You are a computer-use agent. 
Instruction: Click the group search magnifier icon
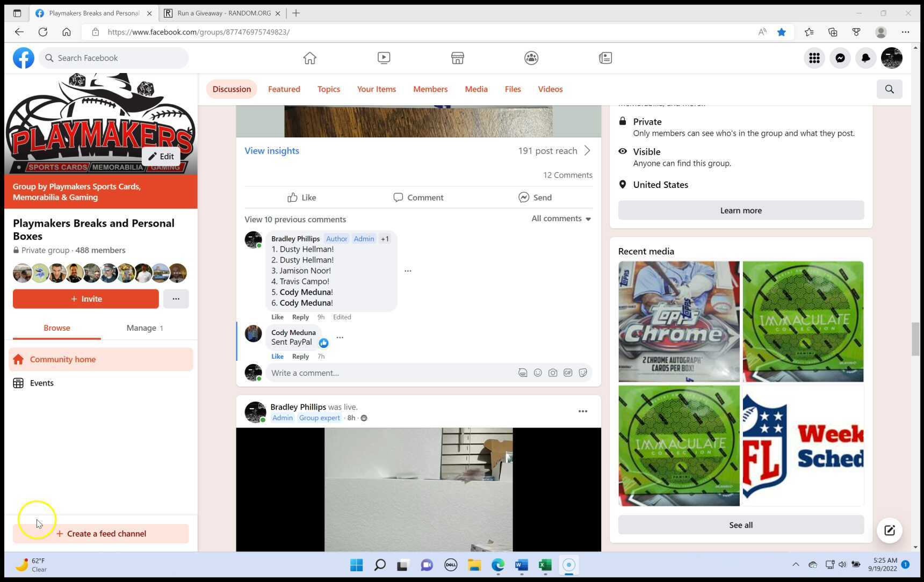(x=889, y=89)
